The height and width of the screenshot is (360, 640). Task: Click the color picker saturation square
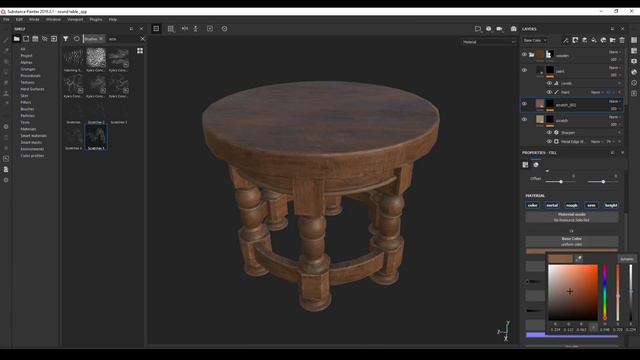tap(573, 292)
